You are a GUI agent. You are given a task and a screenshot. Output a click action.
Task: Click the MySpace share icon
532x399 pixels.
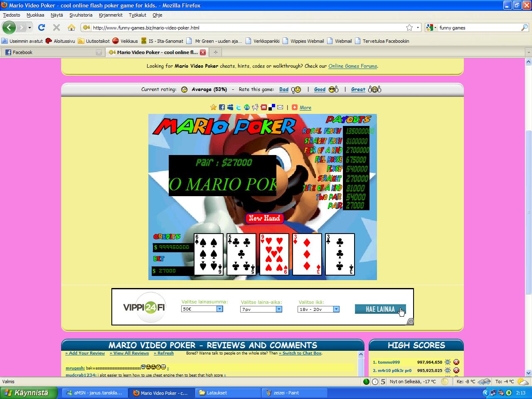pos(230,107)
